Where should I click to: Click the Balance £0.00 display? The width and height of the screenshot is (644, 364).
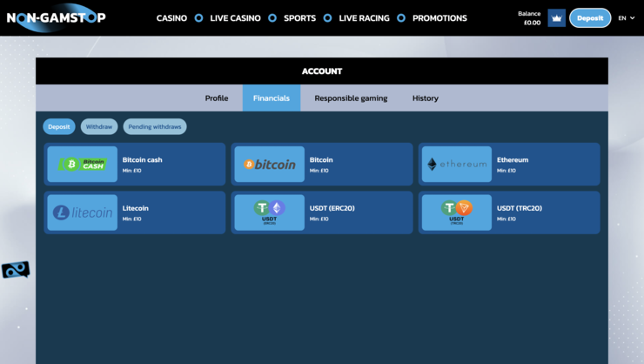pyautogui.click(x=529, y=18)
